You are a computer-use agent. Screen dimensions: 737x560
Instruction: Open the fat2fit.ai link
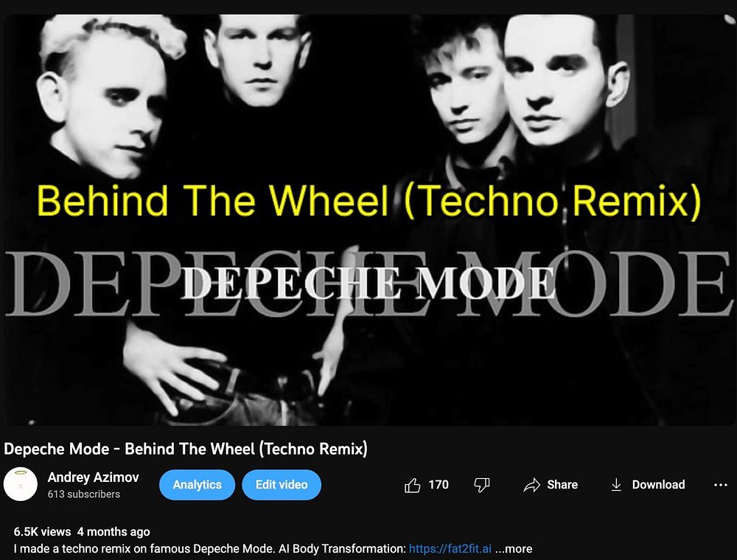[x=450, y=549]
